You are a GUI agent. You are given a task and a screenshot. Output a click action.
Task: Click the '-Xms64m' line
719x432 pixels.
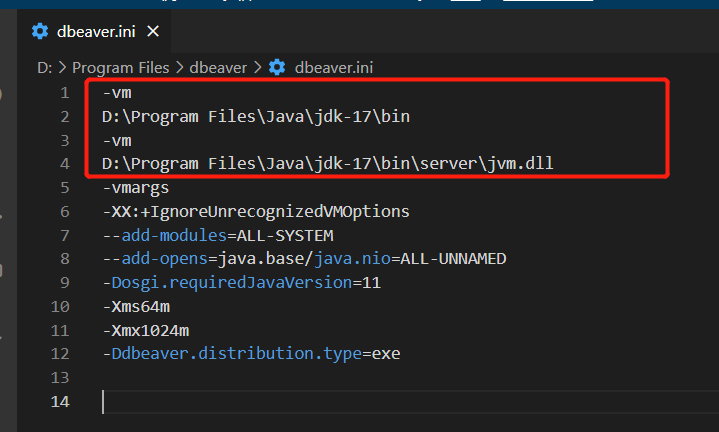pos(136,306)
